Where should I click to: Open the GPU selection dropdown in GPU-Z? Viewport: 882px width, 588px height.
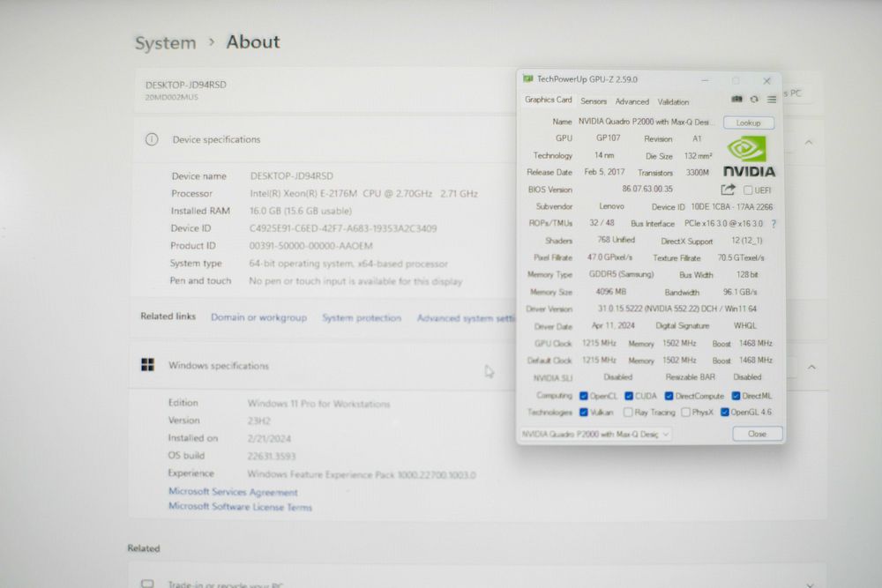(595, 434)
